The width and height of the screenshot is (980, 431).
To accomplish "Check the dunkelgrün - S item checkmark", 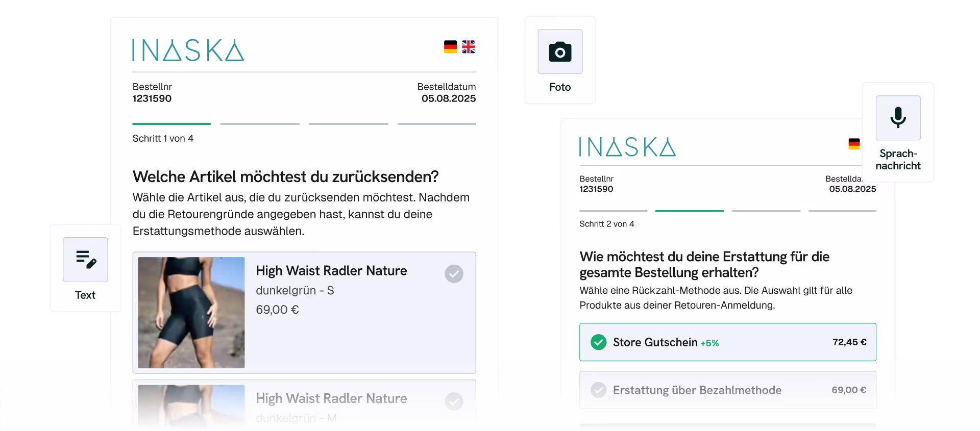I will pyautogui.click(x=454, y=274).
